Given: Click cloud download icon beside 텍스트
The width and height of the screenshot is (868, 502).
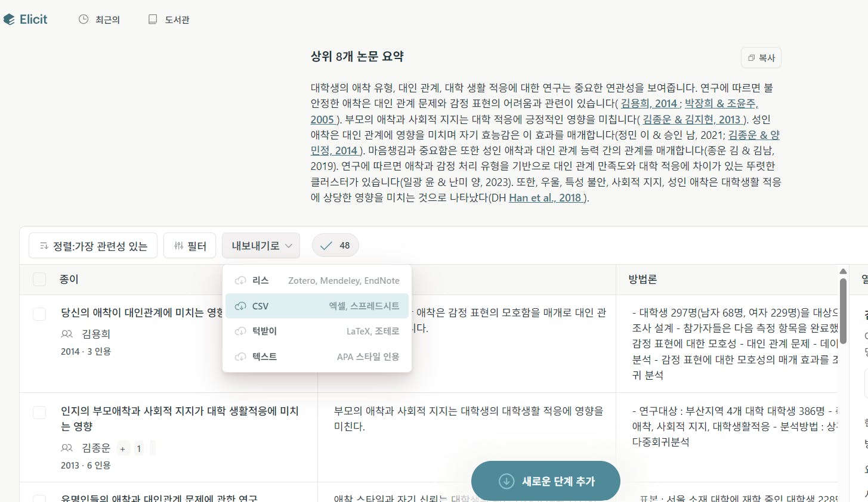Looking at the screenshot, I should (x=240, y=357).
